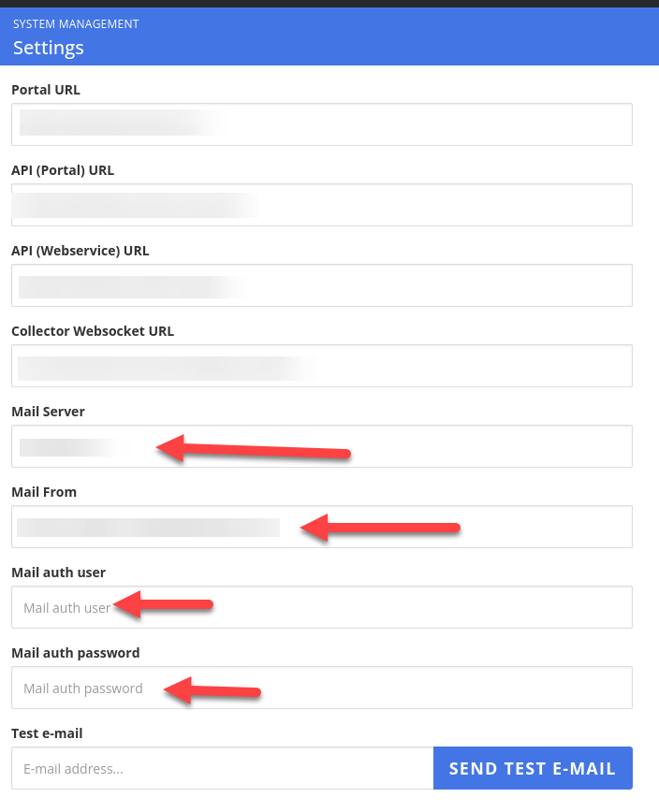
Task: Select the API (Portal) URL label
Action: point(63,170)
